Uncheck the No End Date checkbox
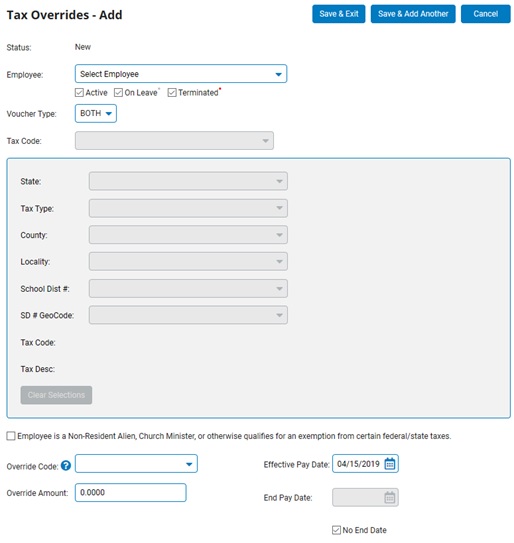The image size is (514, 543). [336, 530]
